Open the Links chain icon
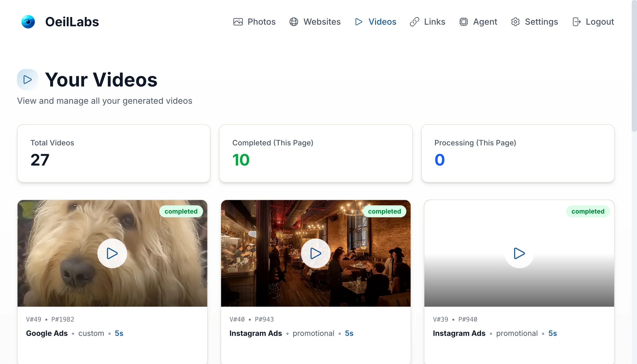The height and width of the screenshot is (364, 637). [x=414, y=22]
